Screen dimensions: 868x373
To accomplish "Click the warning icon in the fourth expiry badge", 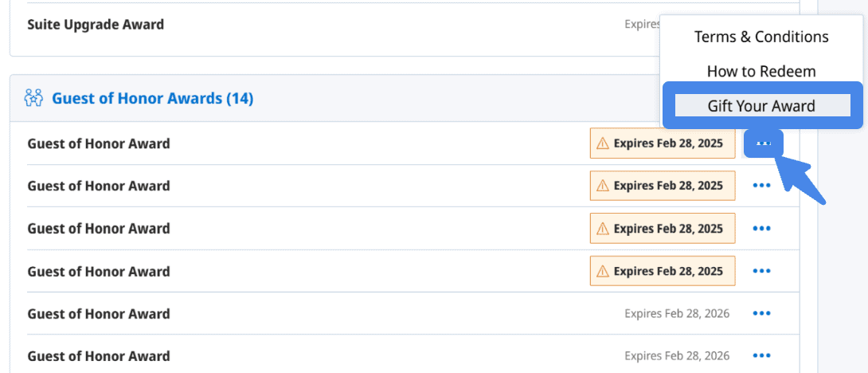I will 603,271.
